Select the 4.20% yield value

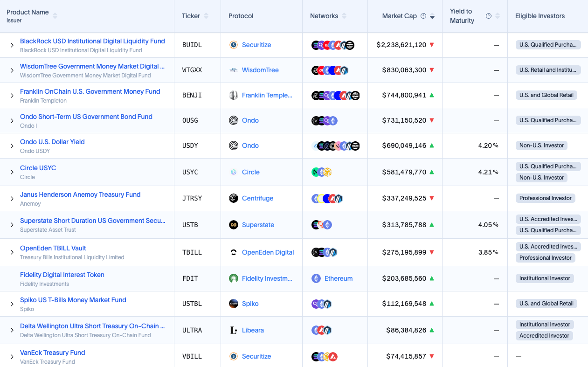tap(488, 145)
